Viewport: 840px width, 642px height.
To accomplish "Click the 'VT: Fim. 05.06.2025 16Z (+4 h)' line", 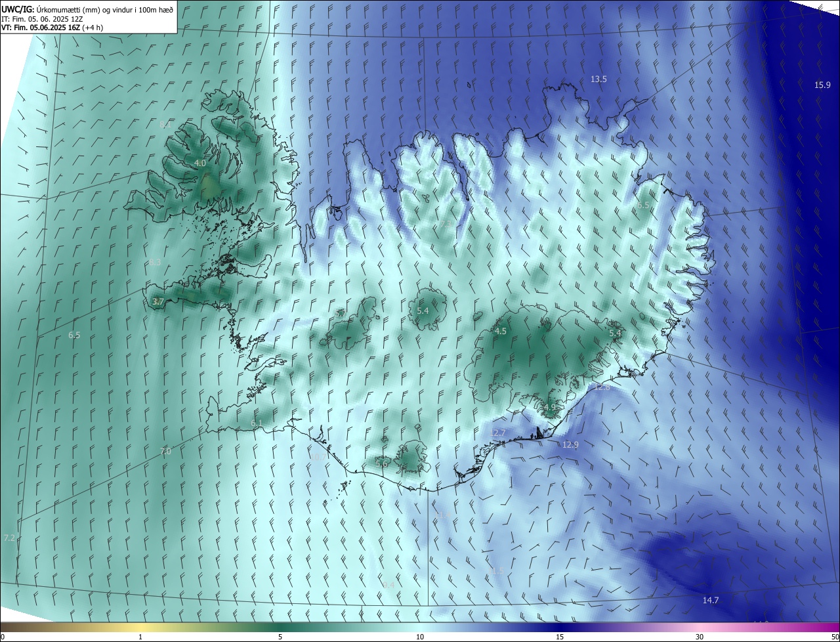I will [x=52, y=28].
